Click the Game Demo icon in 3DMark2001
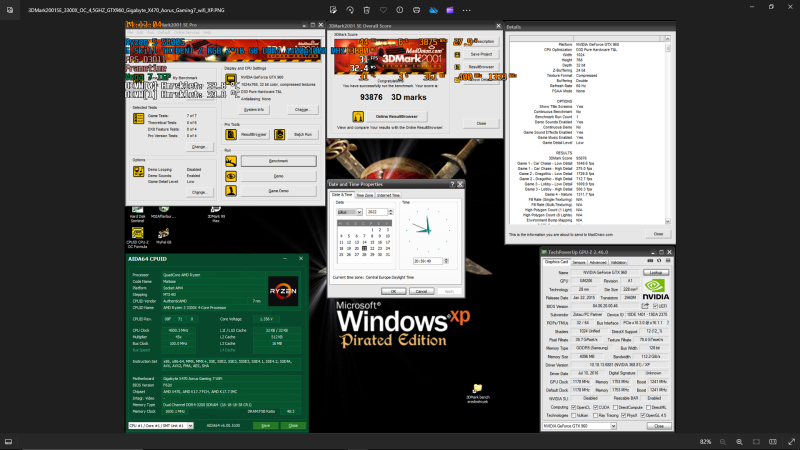Image resolution: width=800 pixels, height=450 pixels. click(x=231, y=191)
